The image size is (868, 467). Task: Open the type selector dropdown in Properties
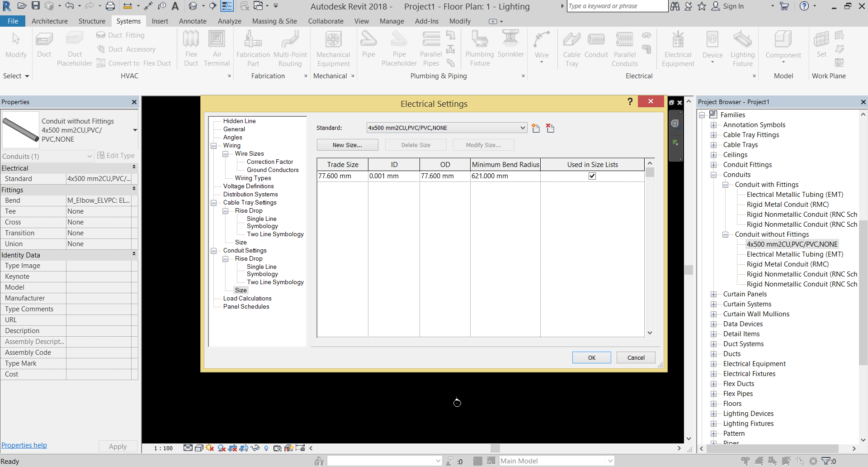click(x=135, y=130)
